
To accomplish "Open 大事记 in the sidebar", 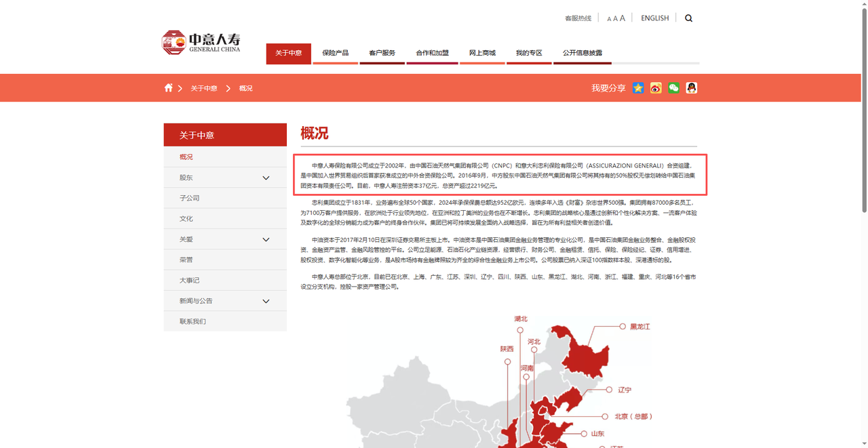I will [x=190, y=281].
